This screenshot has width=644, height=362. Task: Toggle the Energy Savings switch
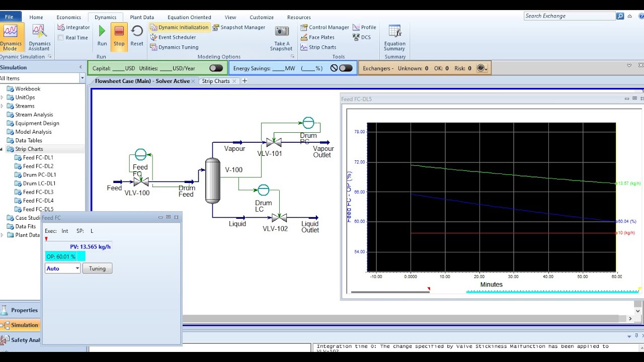346,68
